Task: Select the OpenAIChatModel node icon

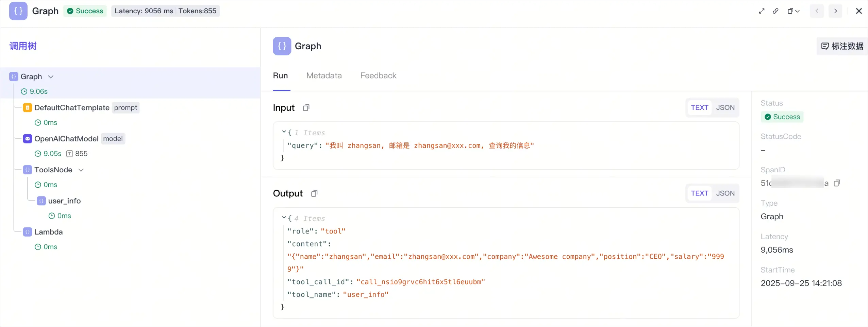Action: (x=28, y=139)
